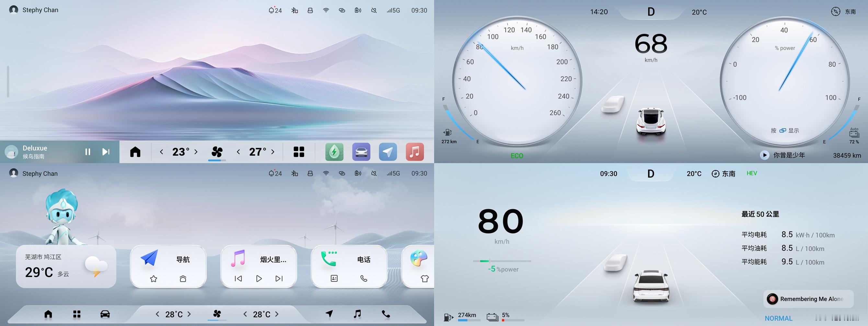Open the purple car settings app icon
Screen dimensions: 868x326
[x=361, y=152]
